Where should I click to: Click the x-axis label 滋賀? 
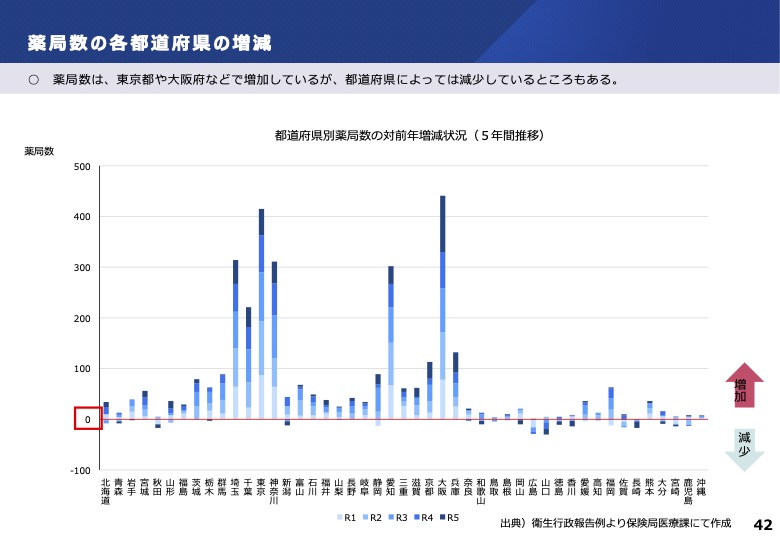pos(416,487)
